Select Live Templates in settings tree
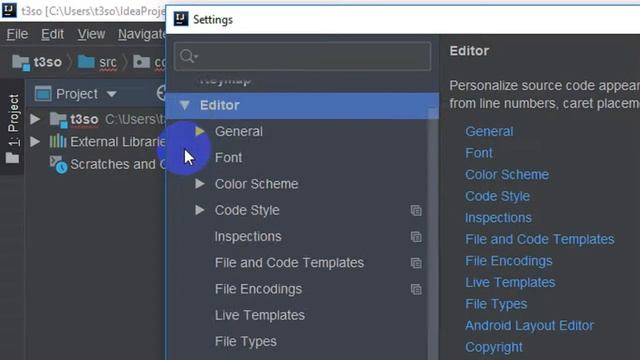Image resolution: width=640 pixels, height=360 pixels. (260, 315)
